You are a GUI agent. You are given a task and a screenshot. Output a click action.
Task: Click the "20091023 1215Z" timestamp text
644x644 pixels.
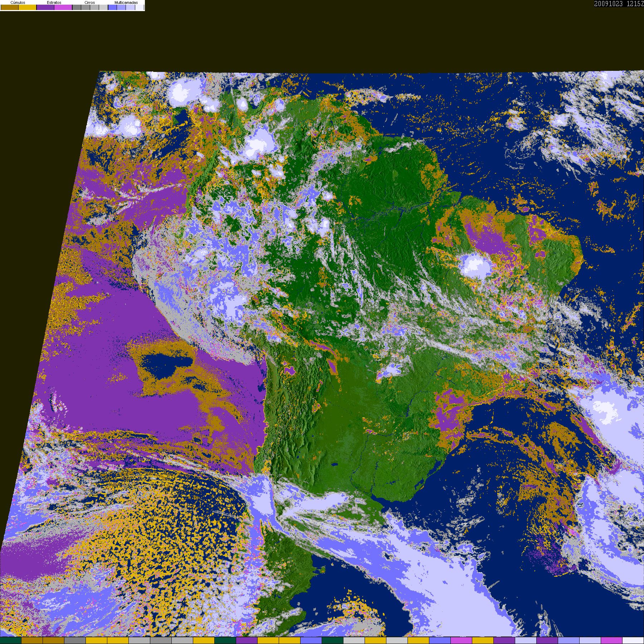pyautogui.click(x=619, y=4)
